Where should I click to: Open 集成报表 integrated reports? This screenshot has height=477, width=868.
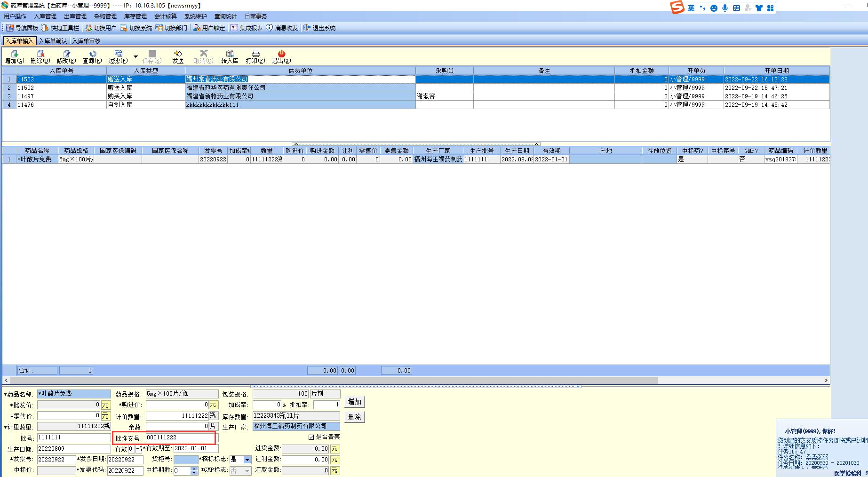tap(247, 28)
